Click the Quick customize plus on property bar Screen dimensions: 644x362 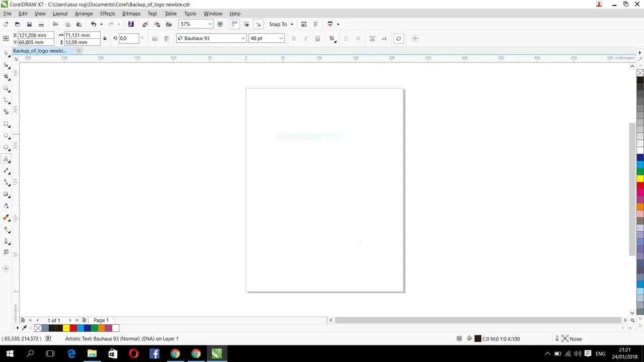[x=415, y=38]
